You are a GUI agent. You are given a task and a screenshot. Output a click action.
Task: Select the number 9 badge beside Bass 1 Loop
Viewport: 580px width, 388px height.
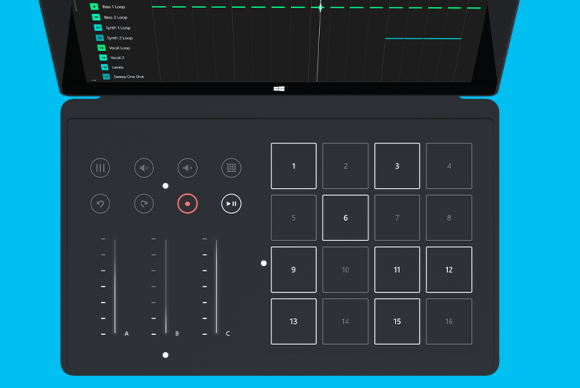pos(94,7)
